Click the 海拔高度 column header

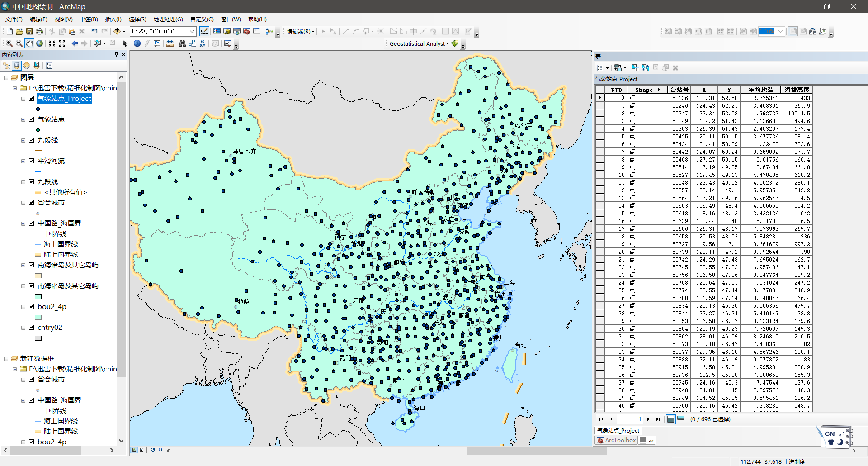point(797,90)
